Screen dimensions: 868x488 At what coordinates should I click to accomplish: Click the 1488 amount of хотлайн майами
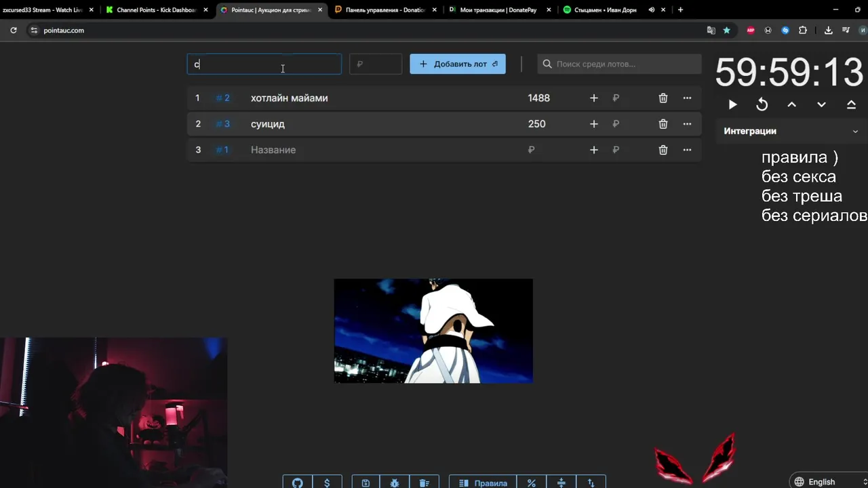[x=539, y=98]
